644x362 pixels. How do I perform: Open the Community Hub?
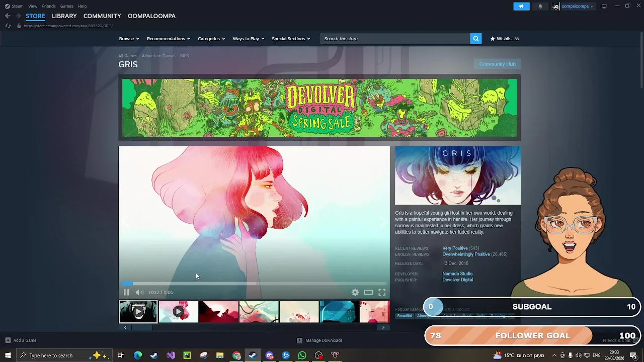click(x=497, y=64)
